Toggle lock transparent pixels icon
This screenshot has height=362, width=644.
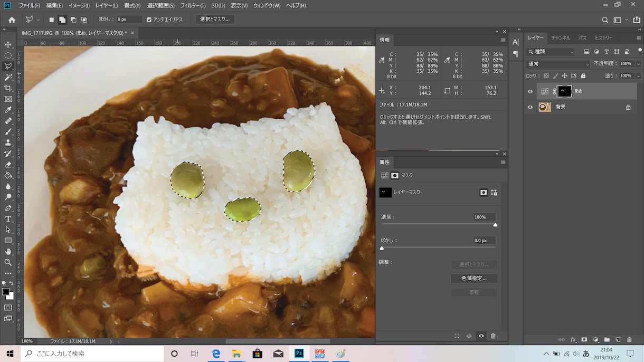[x=546, y=76]
